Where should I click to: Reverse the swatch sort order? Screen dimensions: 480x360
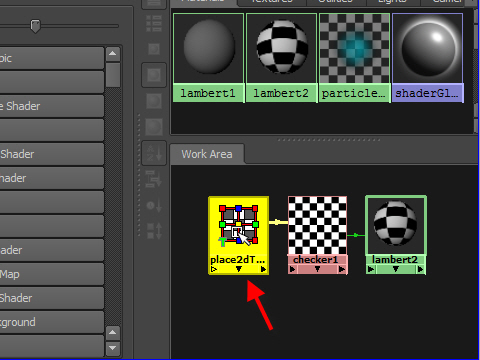[x=154, y=231]
